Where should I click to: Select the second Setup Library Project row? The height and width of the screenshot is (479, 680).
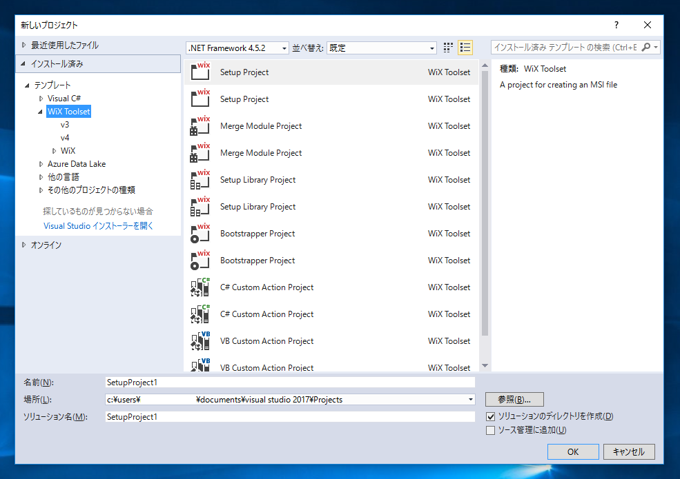(x=332, y=206)
